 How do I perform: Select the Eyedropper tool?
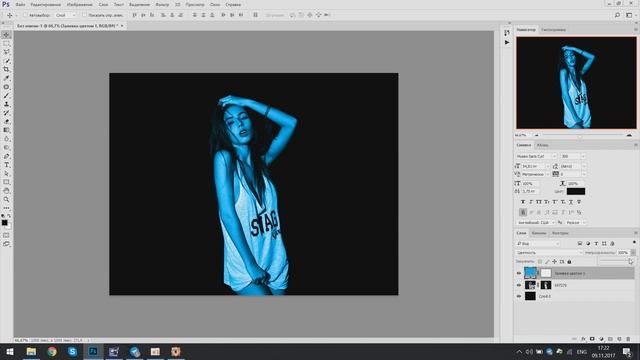click(x=6, y=78)
